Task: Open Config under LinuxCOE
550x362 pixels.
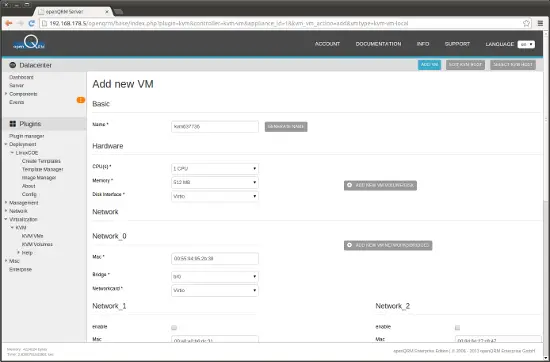Action: tap(29, 194)
